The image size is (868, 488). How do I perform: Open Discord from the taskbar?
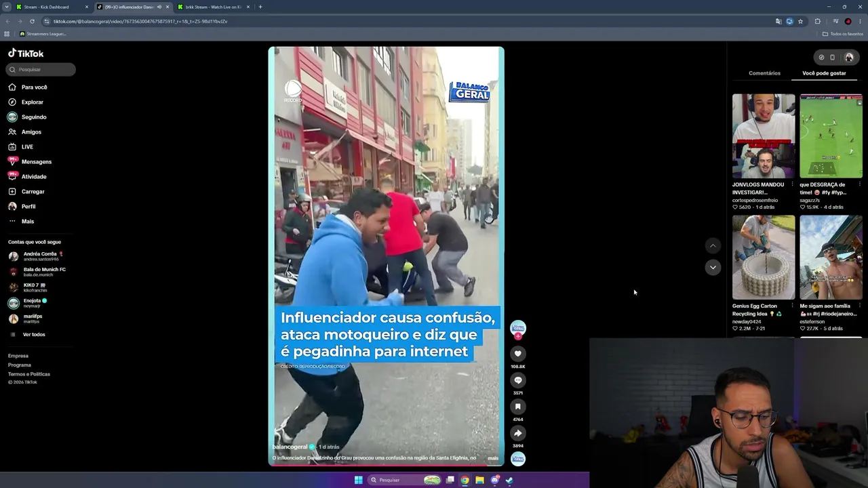tap(494, 480)
